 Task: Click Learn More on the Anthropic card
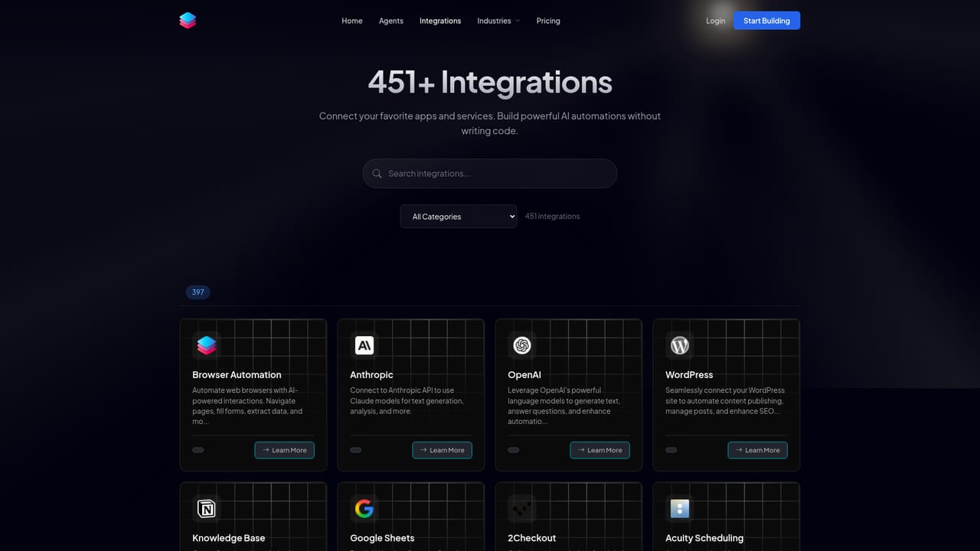pyautogui.click(x=442, y=450)
